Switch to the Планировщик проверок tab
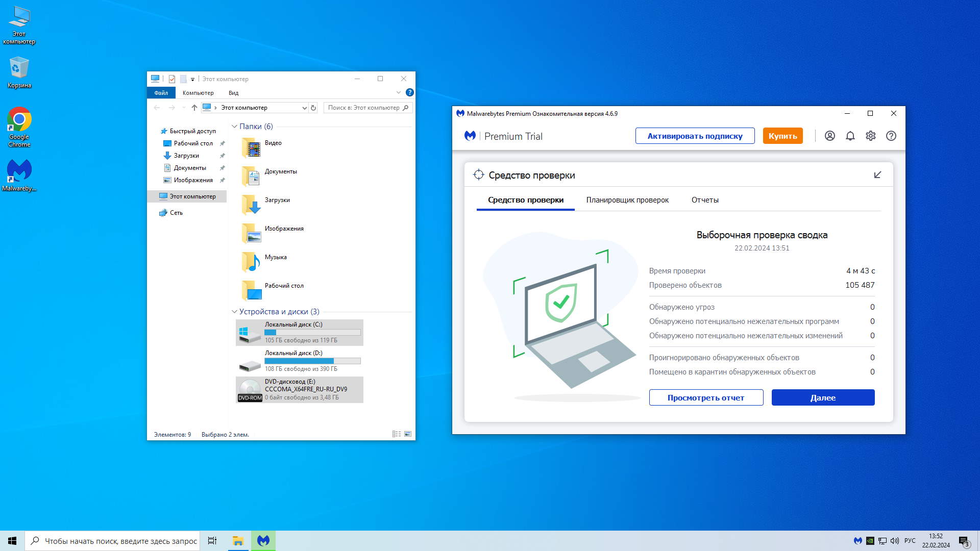This screenshot has height=551, width=980. tap(627, 200)
